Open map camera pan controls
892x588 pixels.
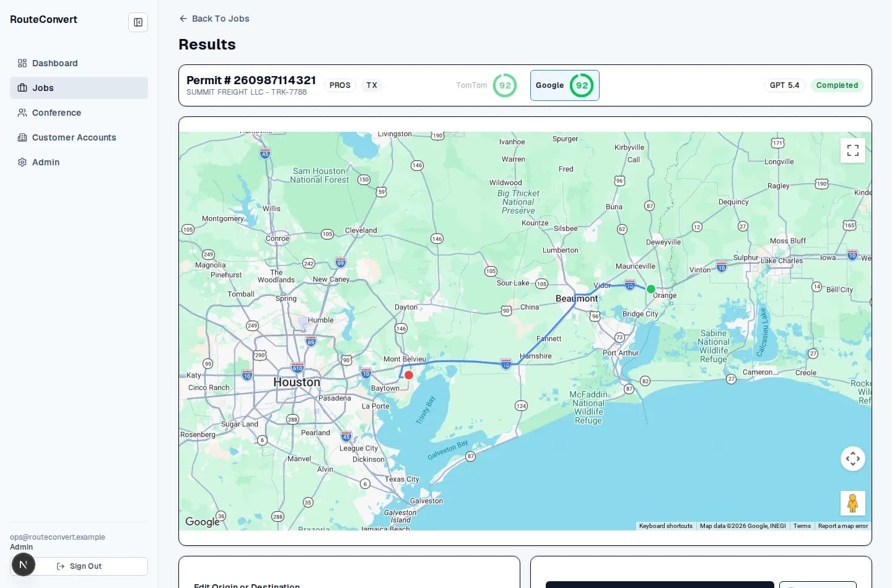tap(853, 459)
